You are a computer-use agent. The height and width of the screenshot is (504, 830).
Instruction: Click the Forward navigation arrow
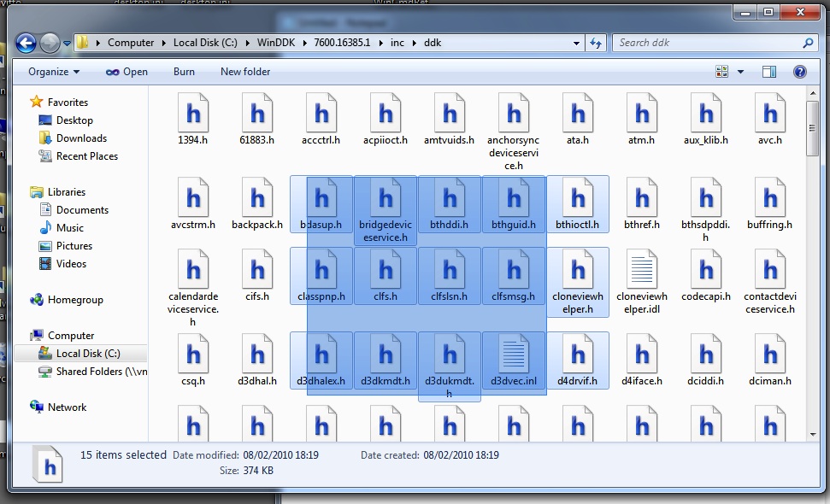tap(50, 43)
